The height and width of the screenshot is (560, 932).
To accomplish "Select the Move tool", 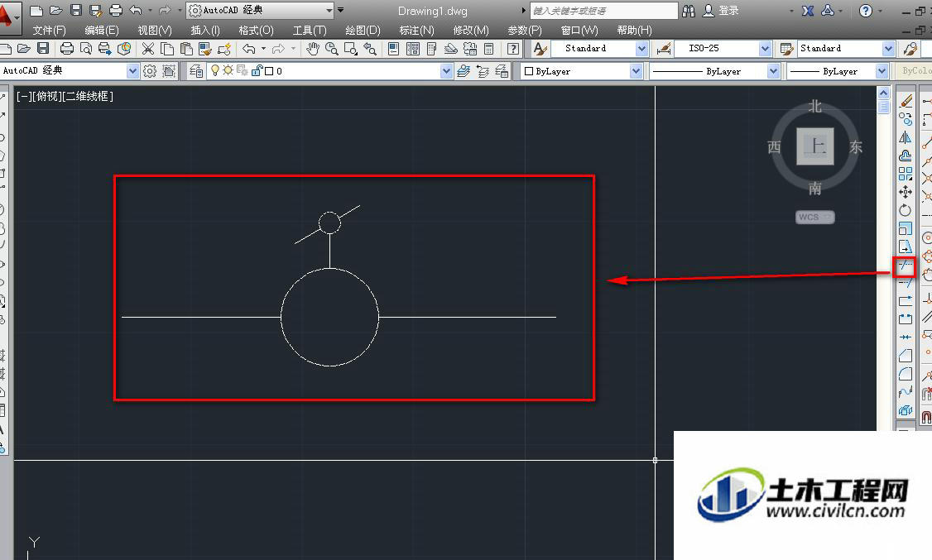I will [x=906, y=192].
